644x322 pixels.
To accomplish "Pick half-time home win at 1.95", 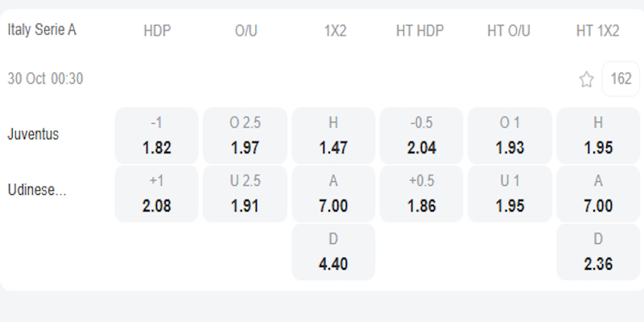I will (598, 135).
